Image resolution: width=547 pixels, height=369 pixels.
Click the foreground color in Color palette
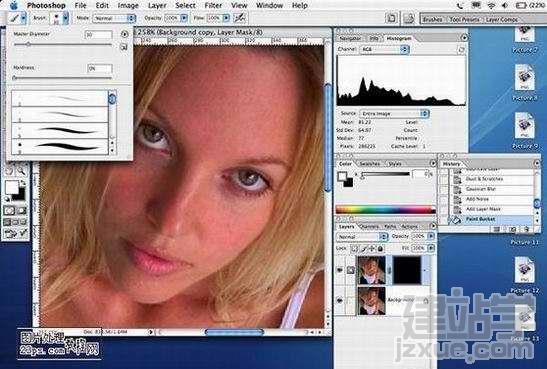click(x=342, y=176)
